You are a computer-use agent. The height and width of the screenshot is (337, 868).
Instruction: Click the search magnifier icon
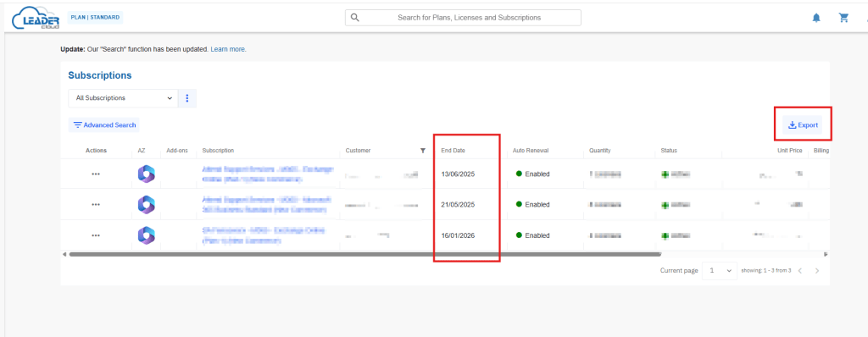(355, 17)
